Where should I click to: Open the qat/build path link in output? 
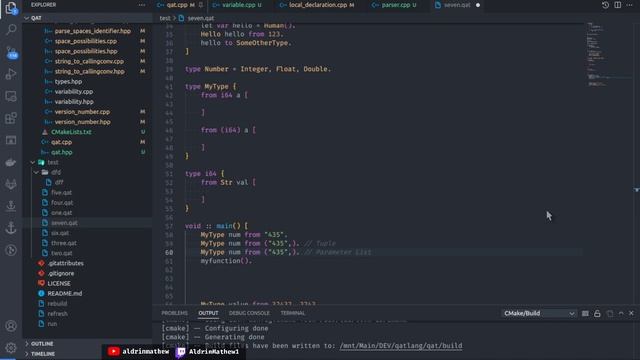point(401,346)
